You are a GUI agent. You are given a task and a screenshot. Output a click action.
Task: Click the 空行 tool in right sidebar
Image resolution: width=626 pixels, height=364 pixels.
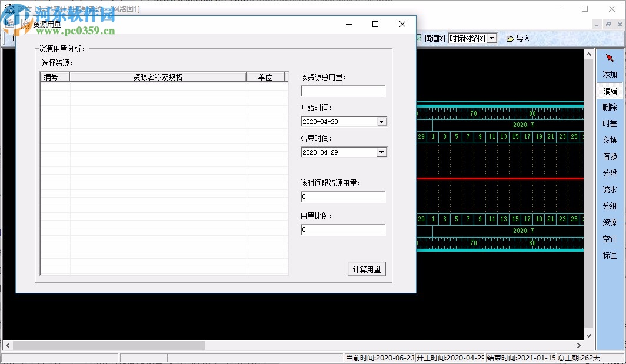[x=610, y=239]
